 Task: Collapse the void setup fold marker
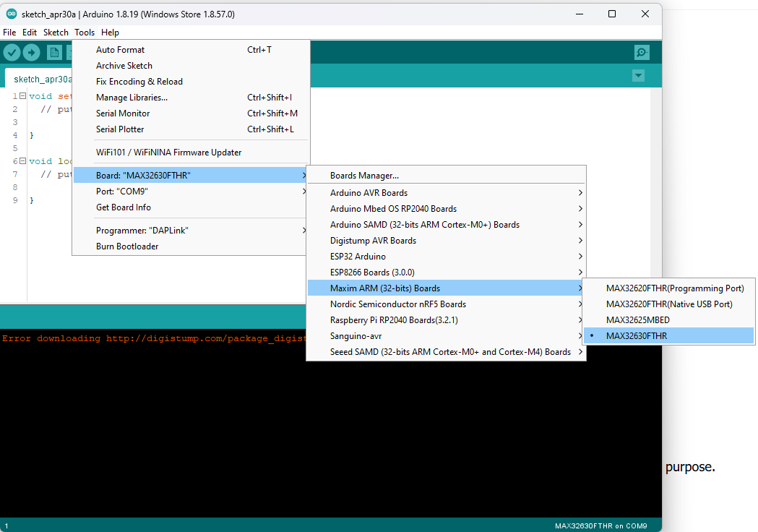22,95
